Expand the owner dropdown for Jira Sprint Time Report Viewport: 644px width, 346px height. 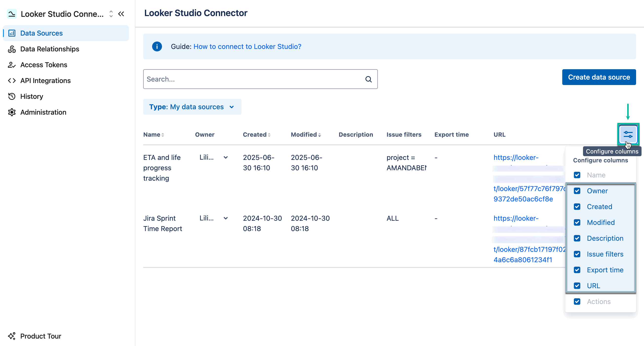point(226,218)
